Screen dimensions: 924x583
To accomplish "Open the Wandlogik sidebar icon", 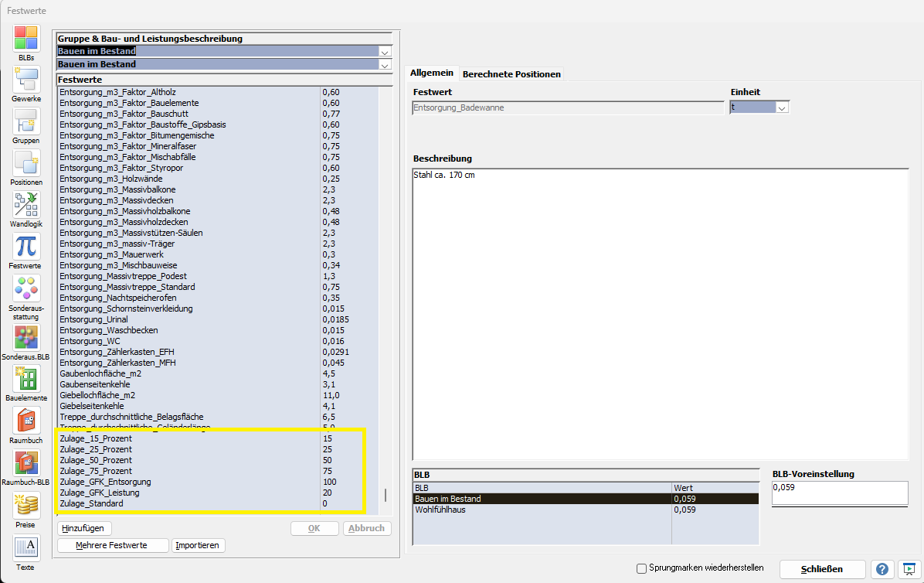I will [x=26, y=205].
